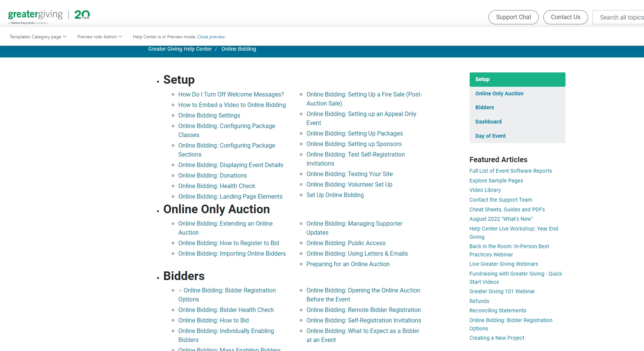This screenshot has height=351, width=644.
Task: Open Opening the Online Auction Before Event
Action: pyautogui.click(x=363, y=295)
